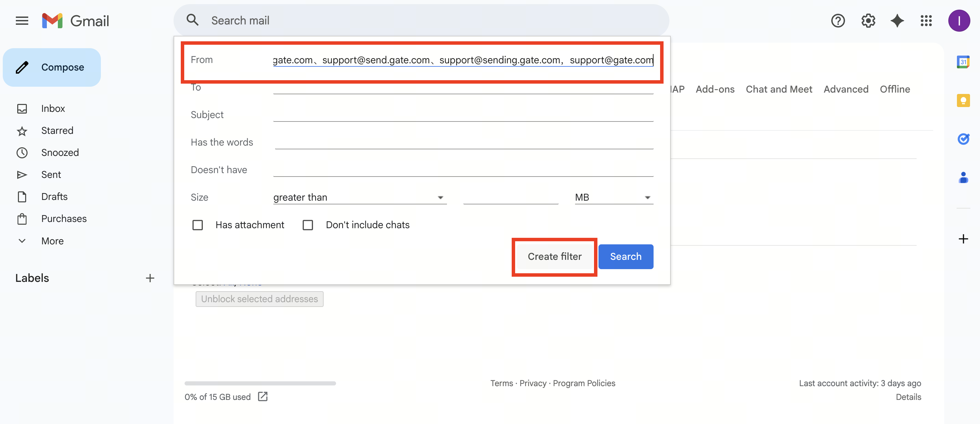The height and width of the screenshot is (424, 980).
Task: Expand the More sidebar section
Action: point(52,241)
